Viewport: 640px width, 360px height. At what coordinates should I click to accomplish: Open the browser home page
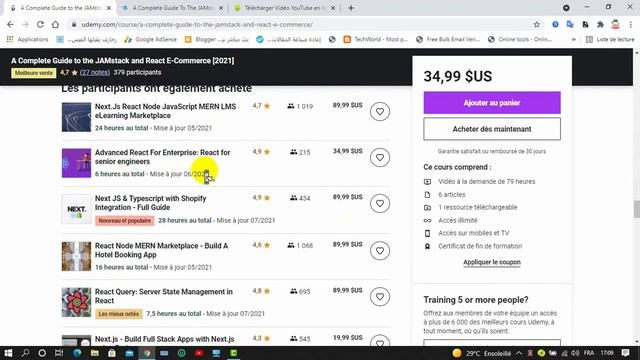pyautogui.click(x=55, y=24)
